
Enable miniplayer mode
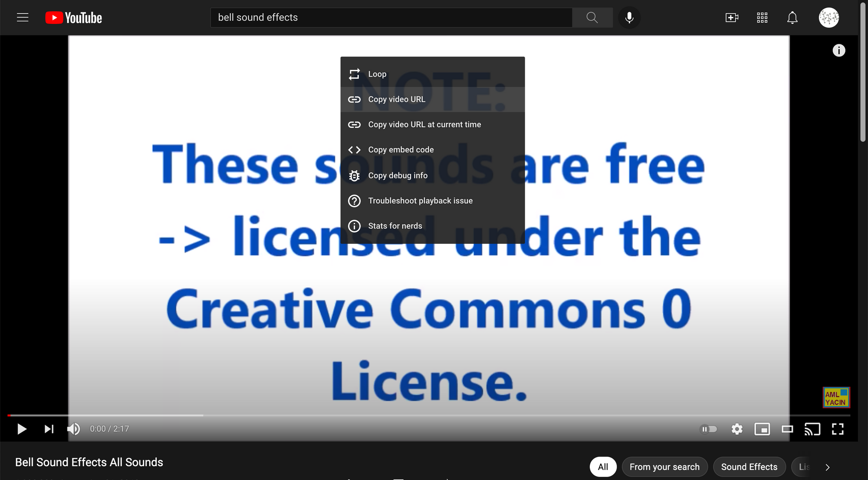point(762,429)
